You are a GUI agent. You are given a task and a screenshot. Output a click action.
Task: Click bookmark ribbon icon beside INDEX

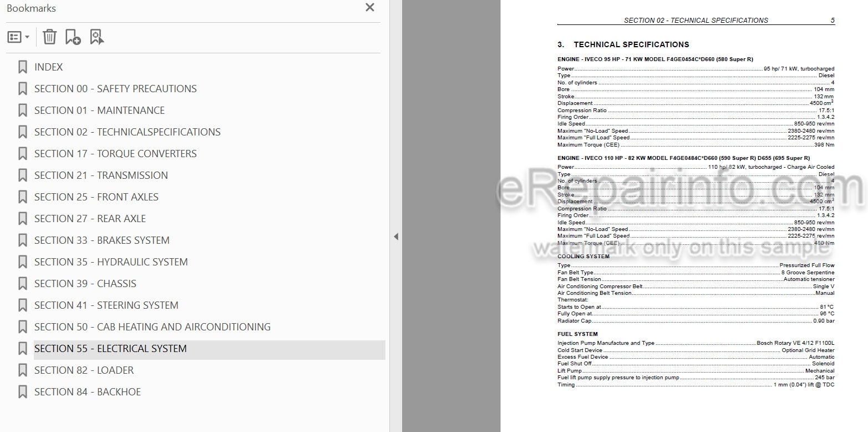click(23, 67)
